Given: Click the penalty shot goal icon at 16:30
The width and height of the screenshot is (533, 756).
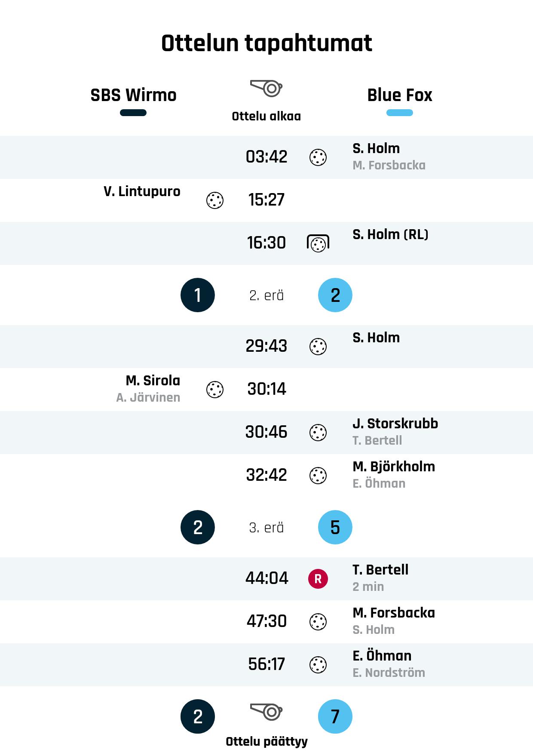Looking at the screenshot, I should tap(318, 243).
